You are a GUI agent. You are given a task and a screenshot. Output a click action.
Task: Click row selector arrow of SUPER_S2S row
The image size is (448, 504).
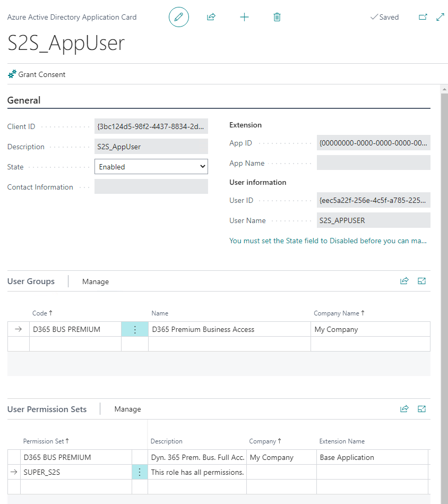coord(14,472)
